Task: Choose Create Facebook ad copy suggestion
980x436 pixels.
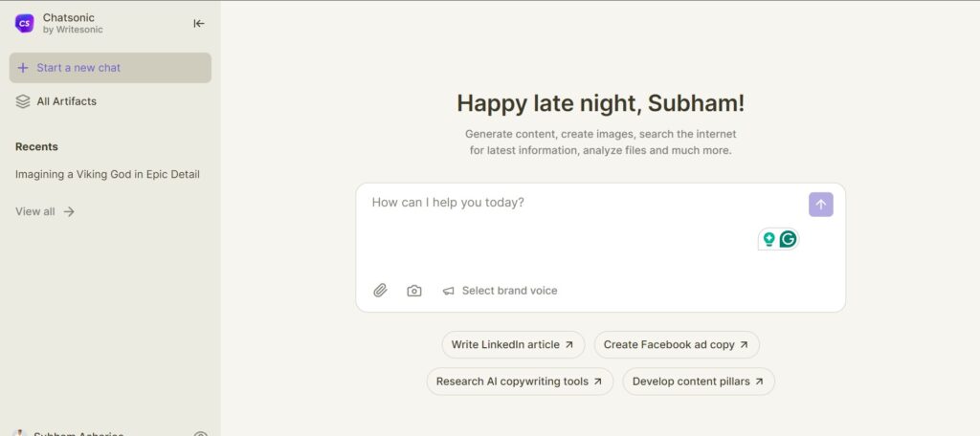Action: click(x=677, y=345)
